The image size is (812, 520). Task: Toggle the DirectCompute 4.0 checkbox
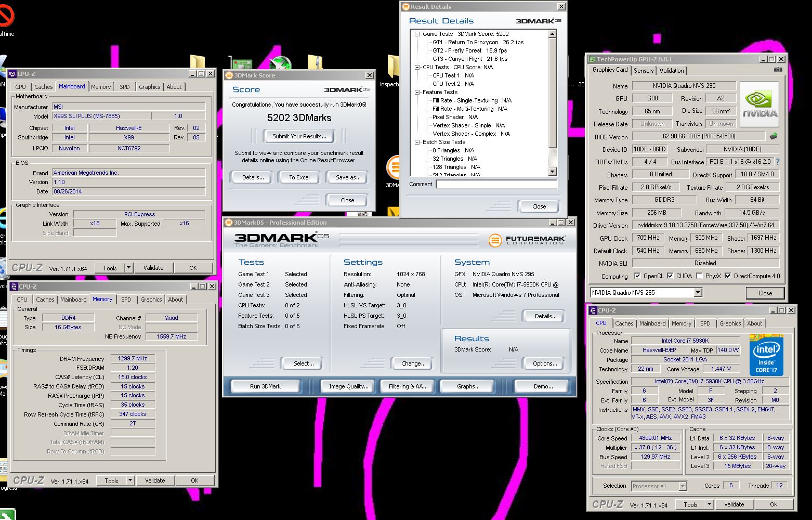pyautogui.click(x=728, y=276)
